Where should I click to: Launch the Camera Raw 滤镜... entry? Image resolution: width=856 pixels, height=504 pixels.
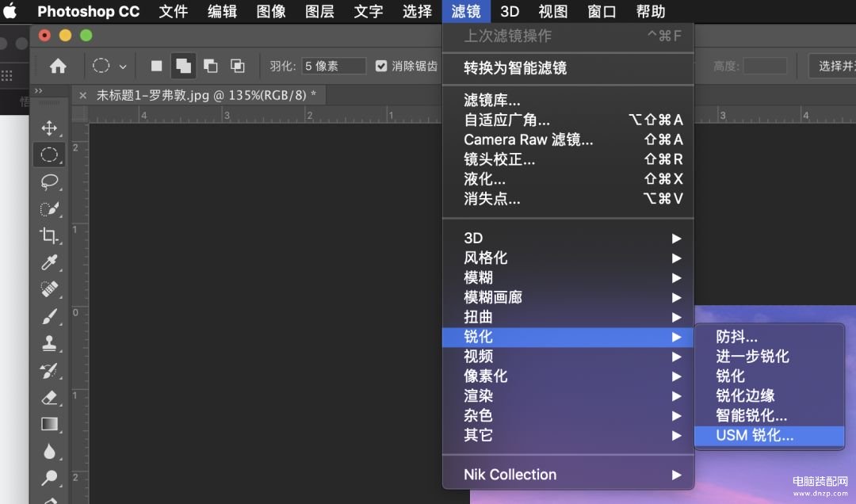pyautogui.click(x=567, y=139)
